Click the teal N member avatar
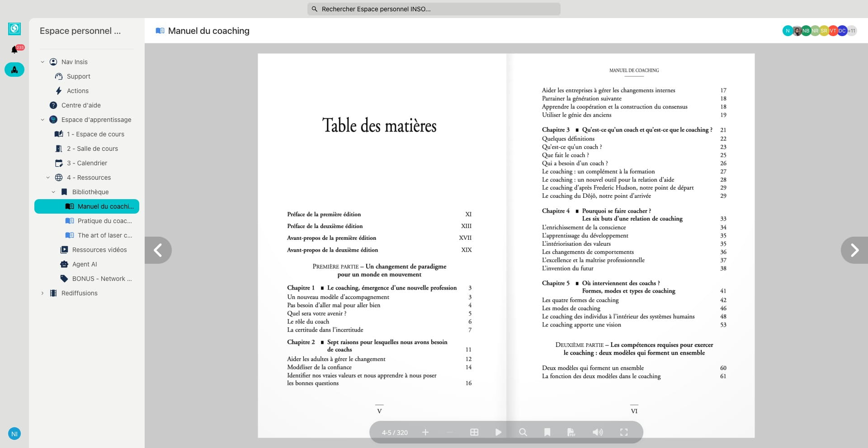The height and width of the screenshot is (448, 868). click(x=788, y=31)
